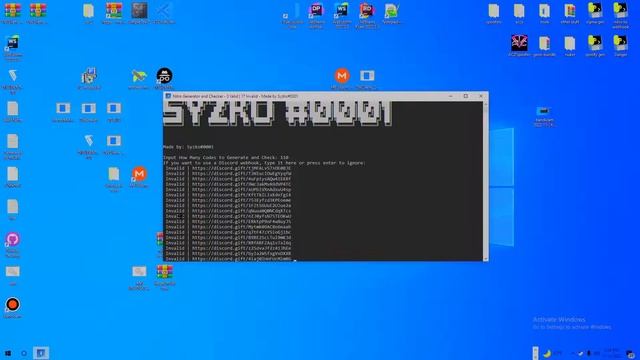Open the Notepad++ desktop shortcut
The image size is (640, 360).
pyautogui.click(x=391, y=11)
